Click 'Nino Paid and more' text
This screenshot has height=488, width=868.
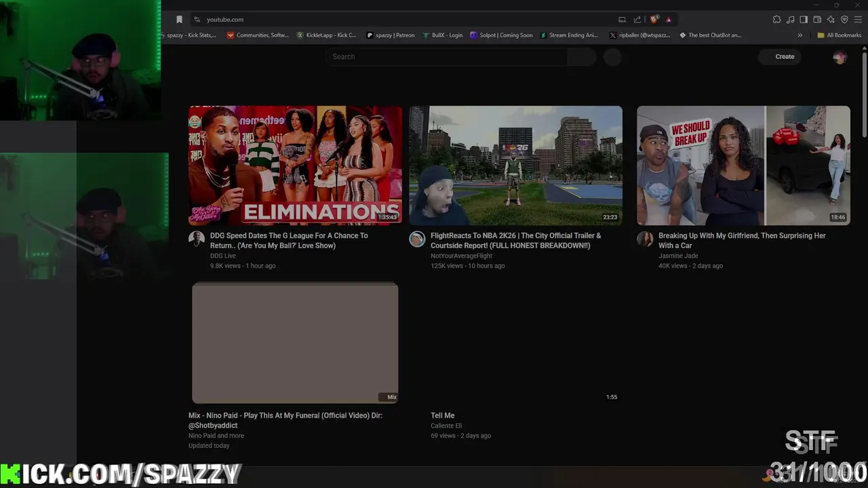pos(216,436)
